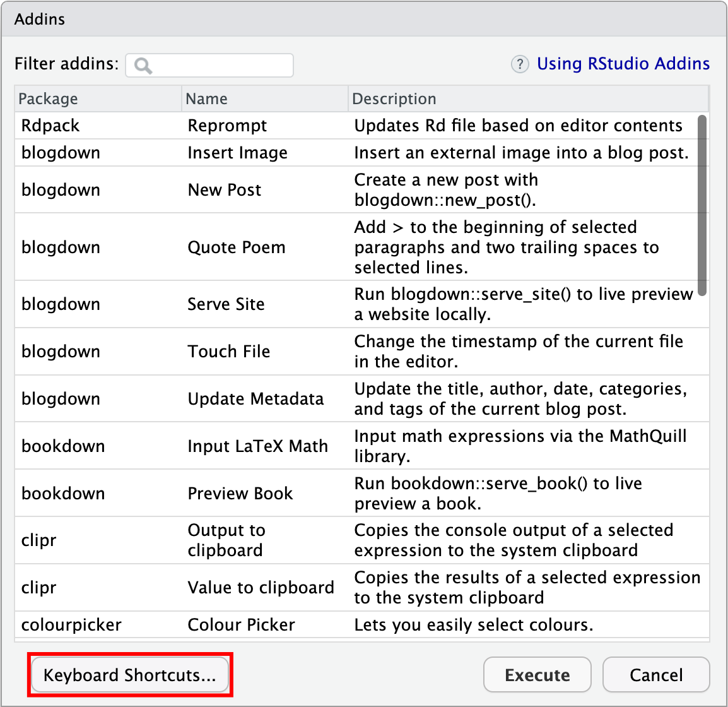The height and width of the screenshot is (707, 728).
Task: Select the Insert Image addin row
Action: tap(362, 152)
